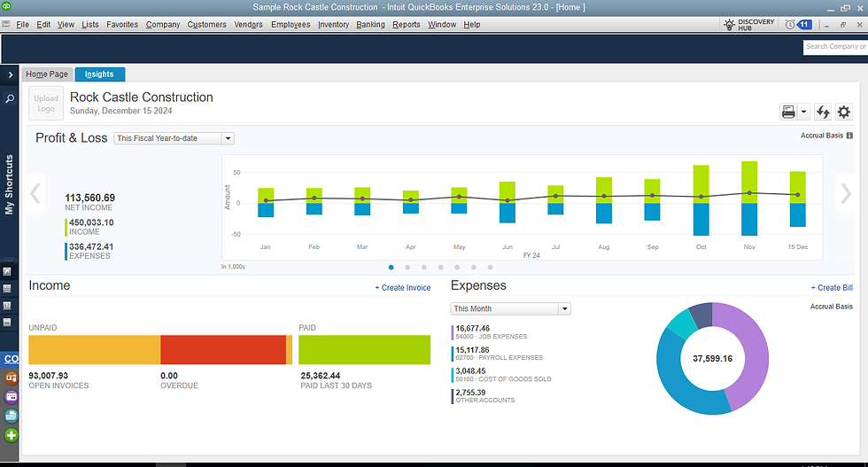Open the Company menu
Image resolution: width=868 pixels, height=467 pixels.
(163, 25)
